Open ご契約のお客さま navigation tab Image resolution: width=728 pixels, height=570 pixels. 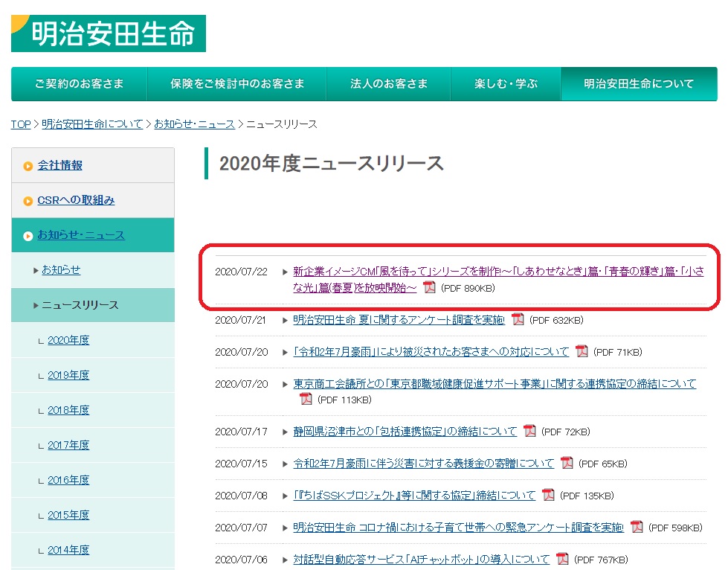point(79,83)
